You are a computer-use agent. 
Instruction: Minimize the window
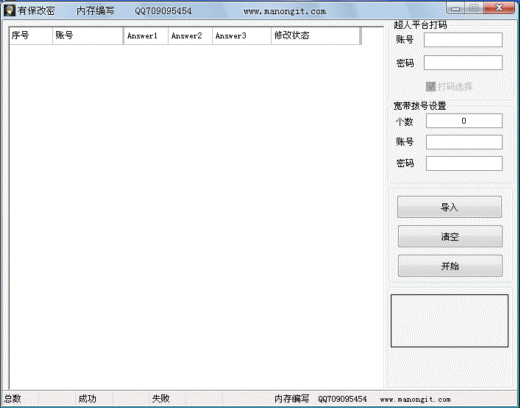click(x=456, y=8)
